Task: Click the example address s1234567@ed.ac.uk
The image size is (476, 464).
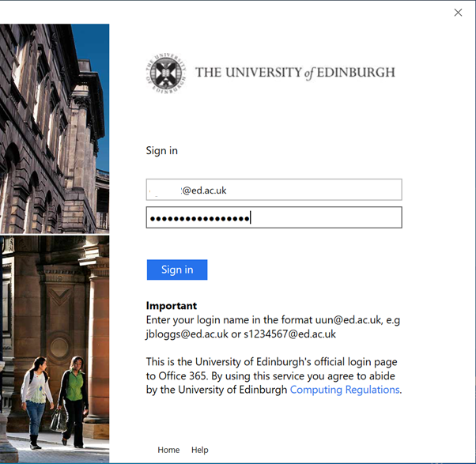Action: coord(289,334)
